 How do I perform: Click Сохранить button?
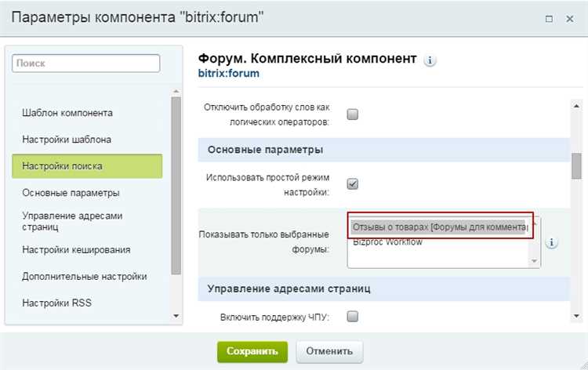[252, 352]
